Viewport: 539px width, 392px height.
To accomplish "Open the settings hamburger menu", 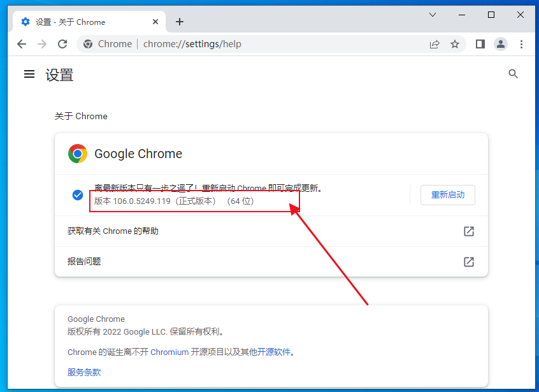I will tap(29, 74).
